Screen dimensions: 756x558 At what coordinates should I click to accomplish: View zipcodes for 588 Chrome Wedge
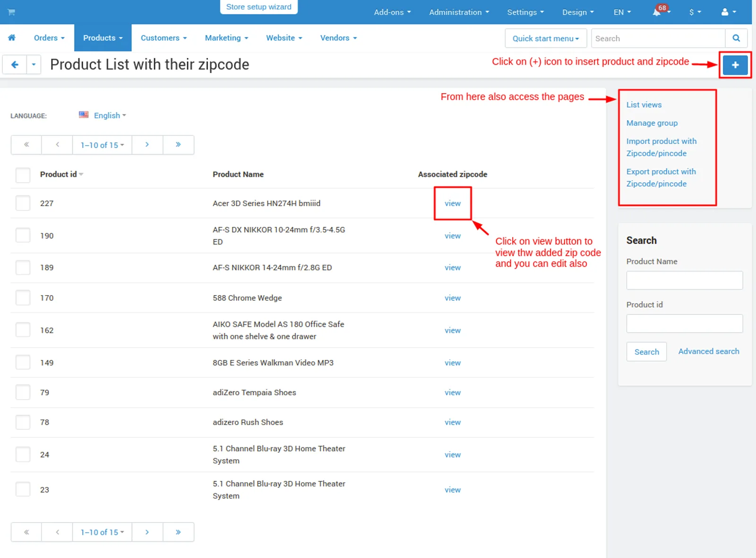[453, 298]
